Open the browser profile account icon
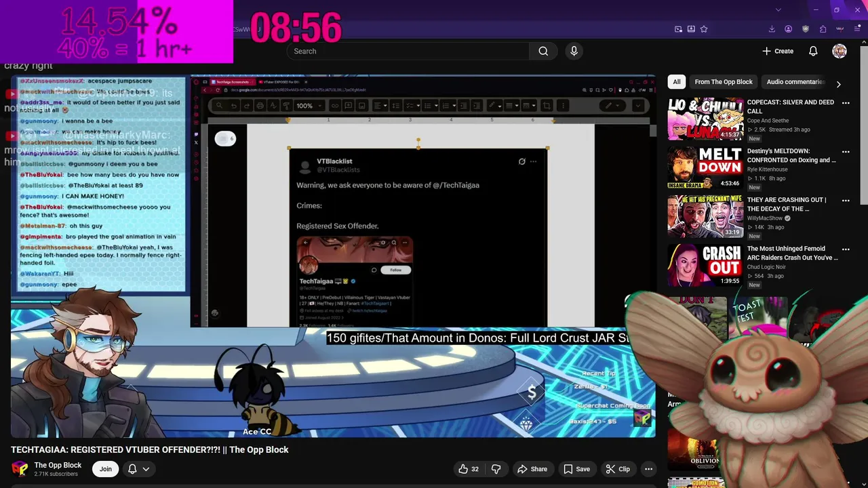The height and width of the screenshot is (488, 868). pyautogui.click(x=788, y=29)
